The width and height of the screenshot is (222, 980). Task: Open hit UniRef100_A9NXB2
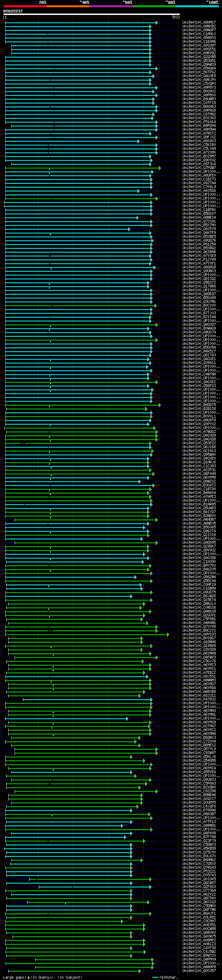point(199,26)
